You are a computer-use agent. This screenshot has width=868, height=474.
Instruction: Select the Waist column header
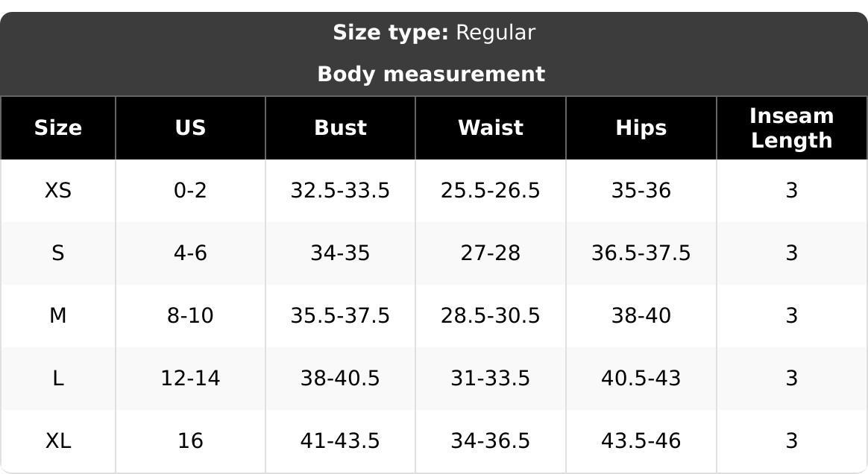(x=491, y=127)
